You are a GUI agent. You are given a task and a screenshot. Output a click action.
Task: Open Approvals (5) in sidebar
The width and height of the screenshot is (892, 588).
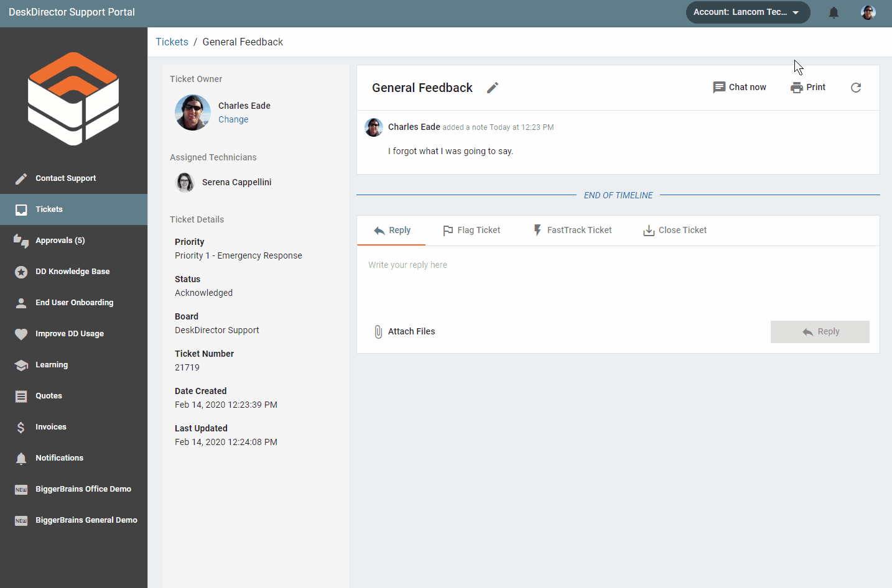(60, 241)
